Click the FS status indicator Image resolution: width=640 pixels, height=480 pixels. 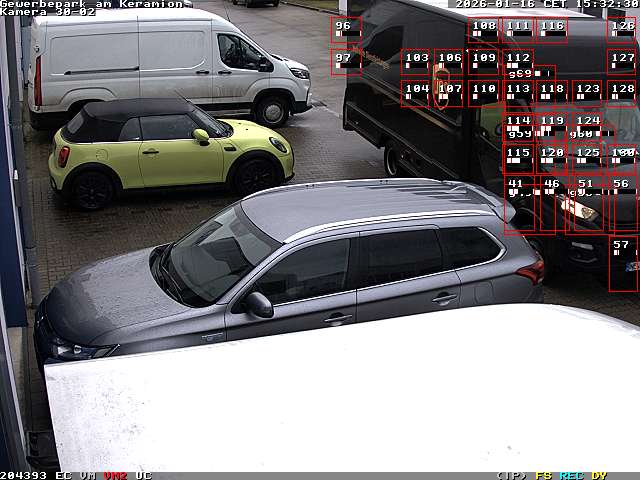coord(544,475)
